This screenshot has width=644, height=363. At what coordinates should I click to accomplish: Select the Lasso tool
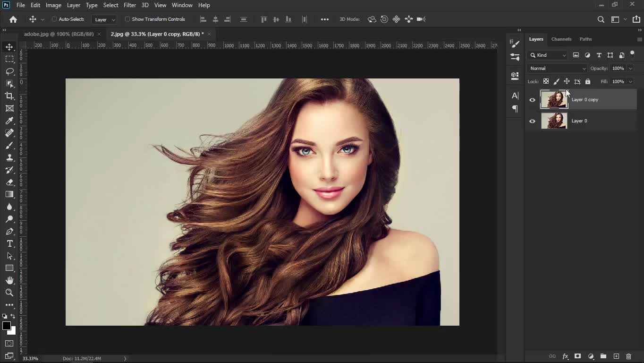[9, 71]
